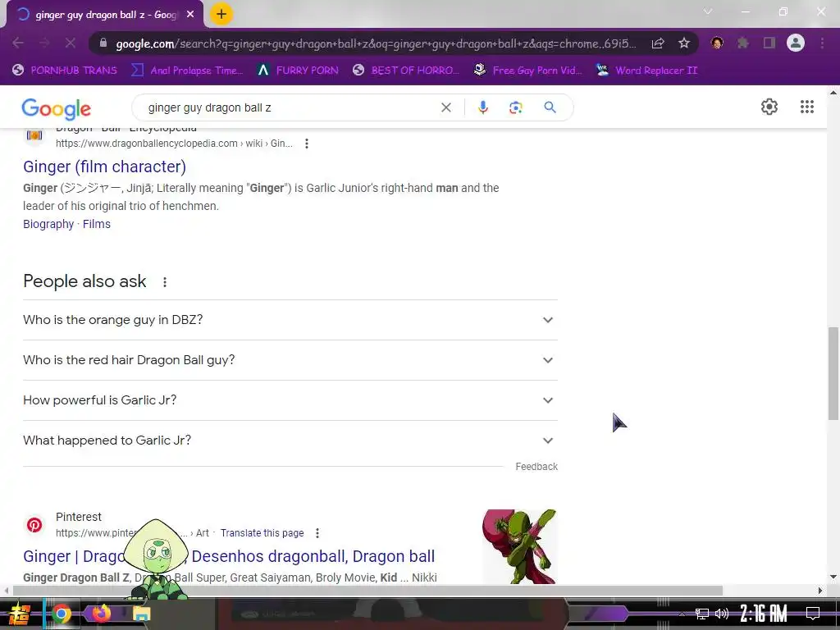
Task: Go back with the browser back arrow
Action: 18,43
